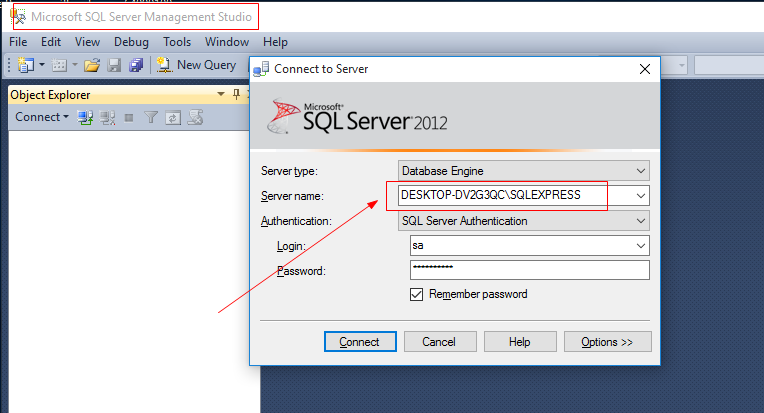Click the Options >> button
Screen dimensions: 764x413
608,342
